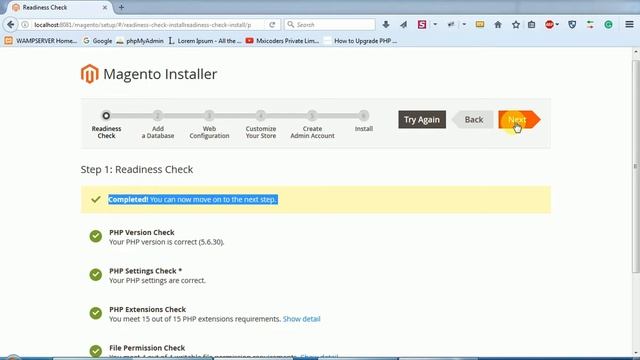Click 'Step 1: Readiness Check' heading
Screen dimensions: 640x360
pos(137,169)
